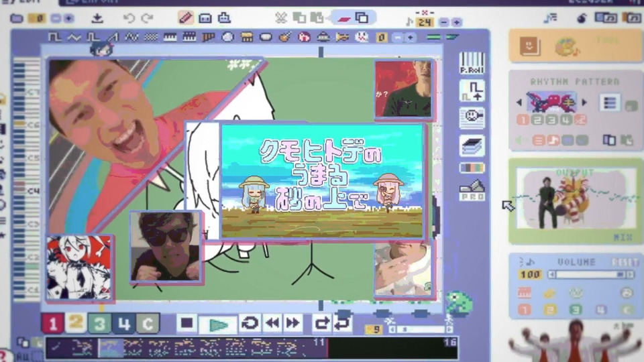
Task: Choose the mushroom instrument icon
Action: click(304, 38)
